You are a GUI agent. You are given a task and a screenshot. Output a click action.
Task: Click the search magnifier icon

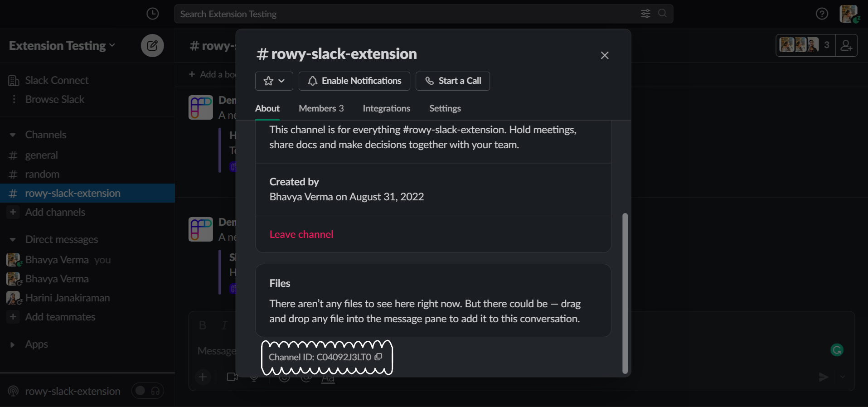click(662, 14)
